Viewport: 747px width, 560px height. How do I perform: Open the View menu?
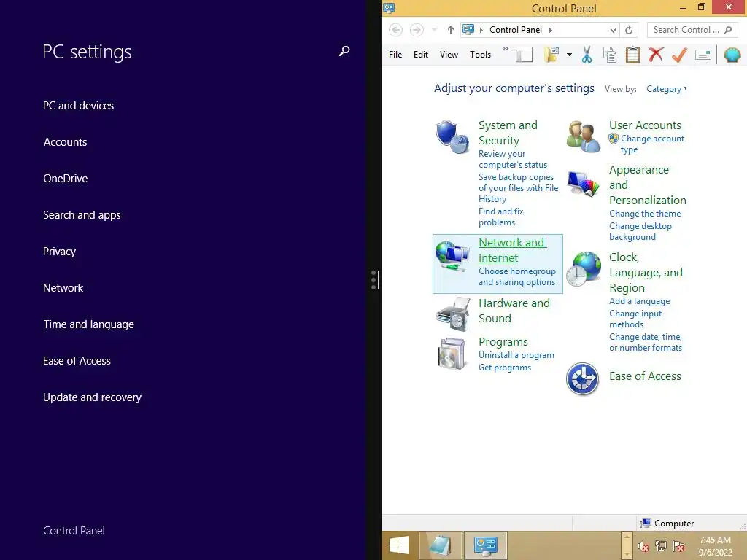point(449,55)
